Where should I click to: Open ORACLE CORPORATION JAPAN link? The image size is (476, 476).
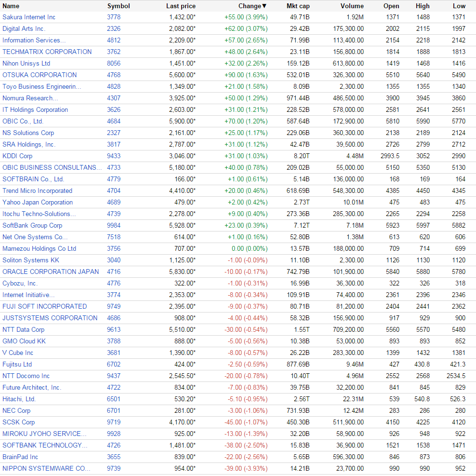[x=51, y=272]
